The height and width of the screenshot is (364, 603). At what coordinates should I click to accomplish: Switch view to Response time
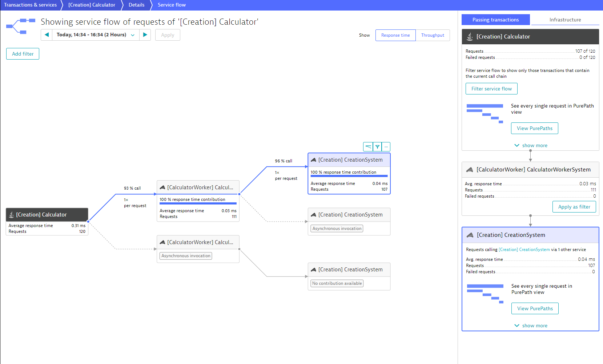pyautogui.click(x=395, y=35)
